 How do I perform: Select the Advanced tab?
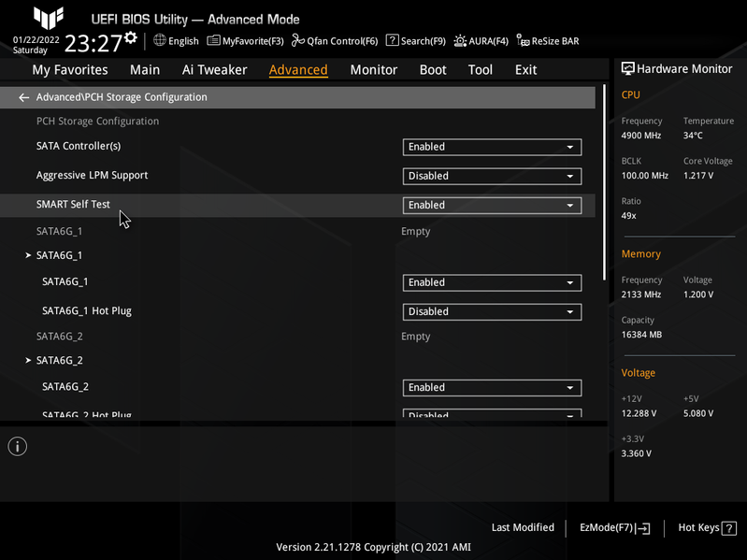pos(298,70)
